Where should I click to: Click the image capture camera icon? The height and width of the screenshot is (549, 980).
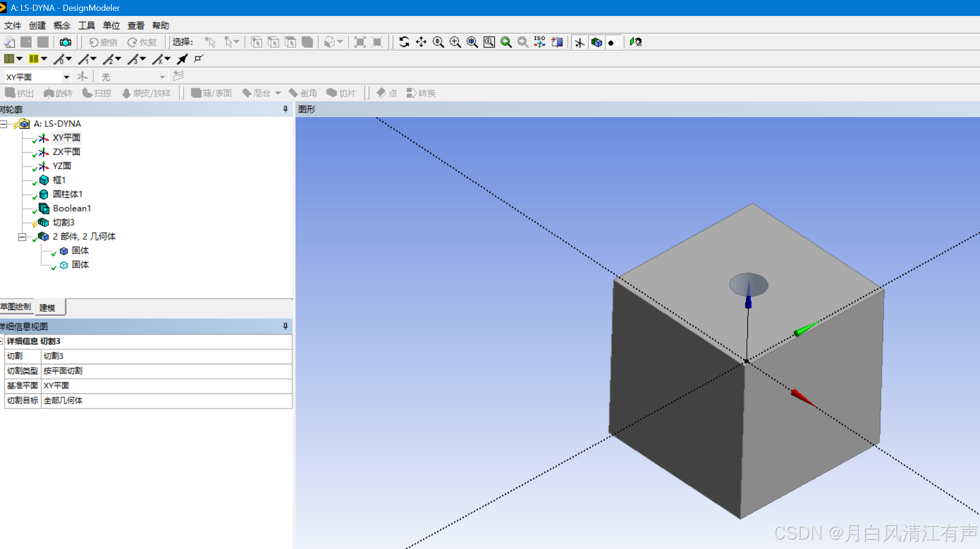click(x=65, y=42)
